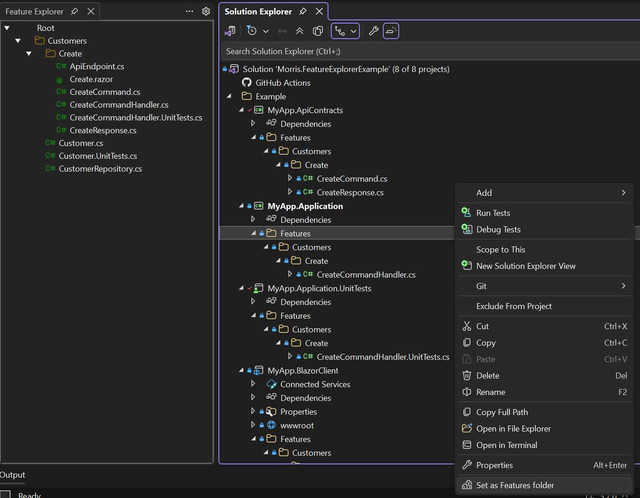This screenshot has width=640, height=498.
Task: Click Copy in the context menu
Action: click(544, 343)
